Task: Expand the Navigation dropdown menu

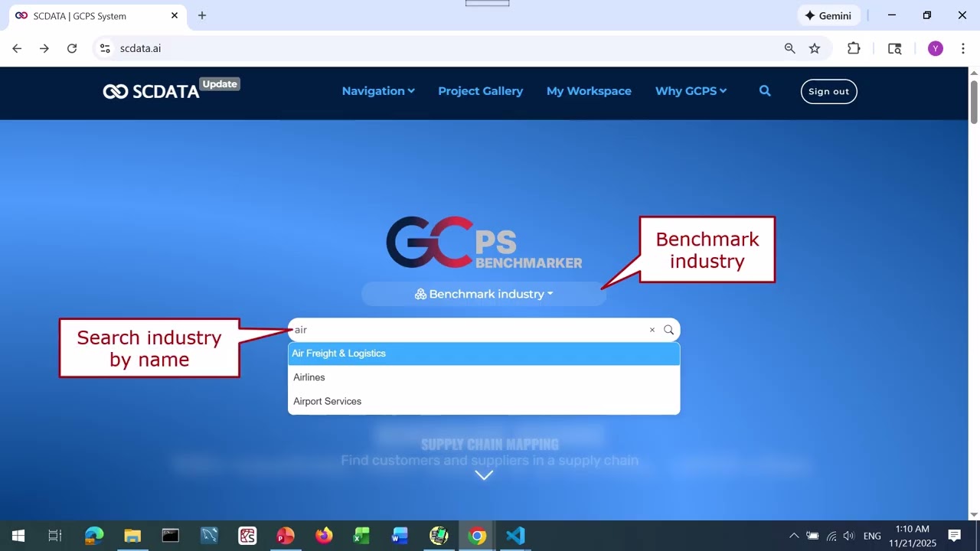Action: coord(378,90)
